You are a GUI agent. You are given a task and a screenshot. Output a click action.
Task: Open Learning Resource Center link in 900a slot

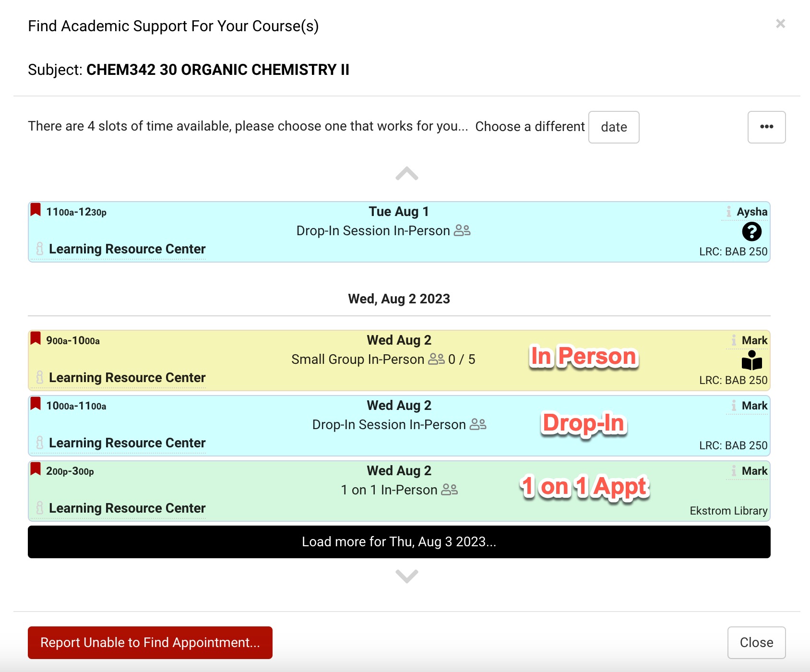click(x=127, y=378)
